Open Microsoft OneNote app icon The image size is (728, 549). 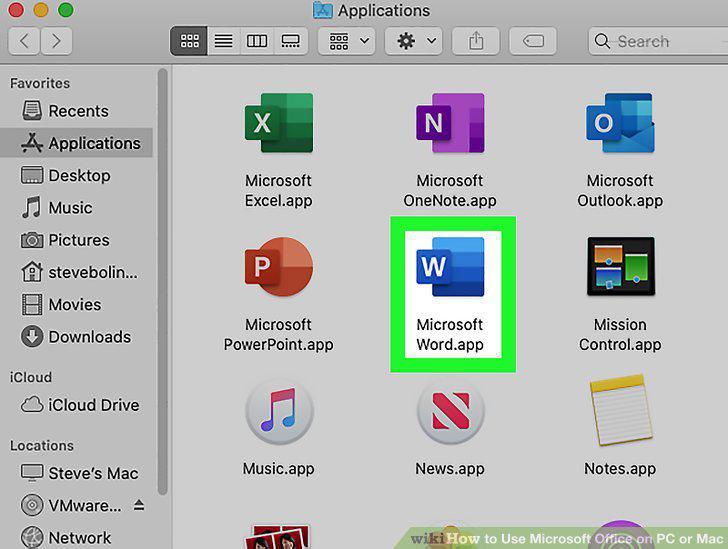pos(450,123)
